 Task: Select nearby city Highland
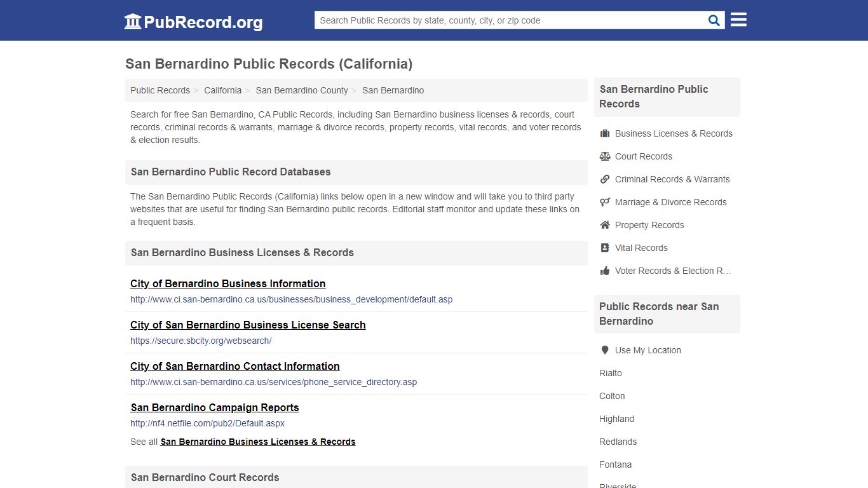pyautogui.click(x=616, y=419)
